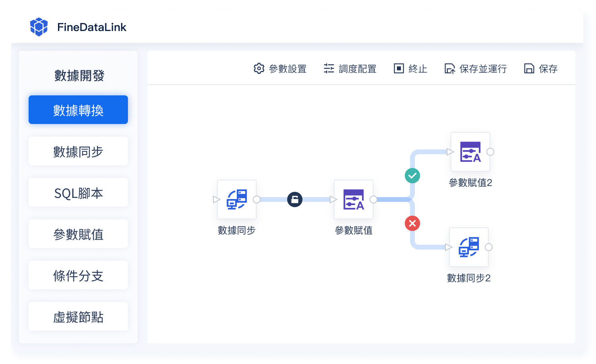The height and width of the screenshot is (364, 596).
Task: Click output port circle of 數據同步2 node
Action: coord(489,247)
